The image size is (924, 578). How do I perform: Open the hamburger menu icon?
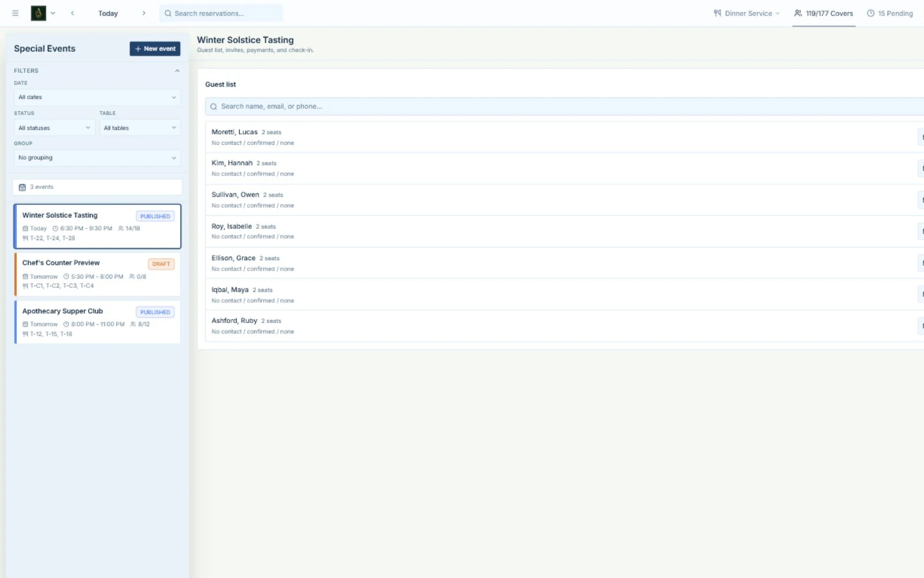16,13
